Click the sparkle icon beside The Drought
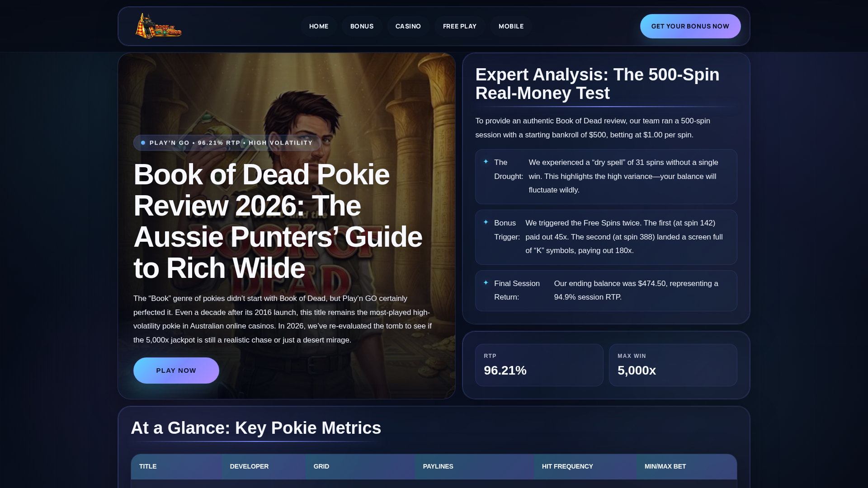Screen dimensions: 868x488 coord(486,162)
